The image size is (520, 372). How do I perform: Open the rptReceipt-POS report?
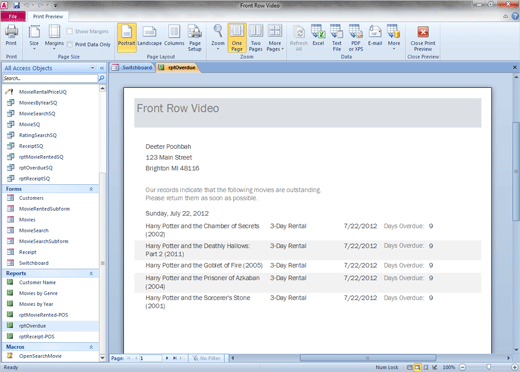pos(36,337)
